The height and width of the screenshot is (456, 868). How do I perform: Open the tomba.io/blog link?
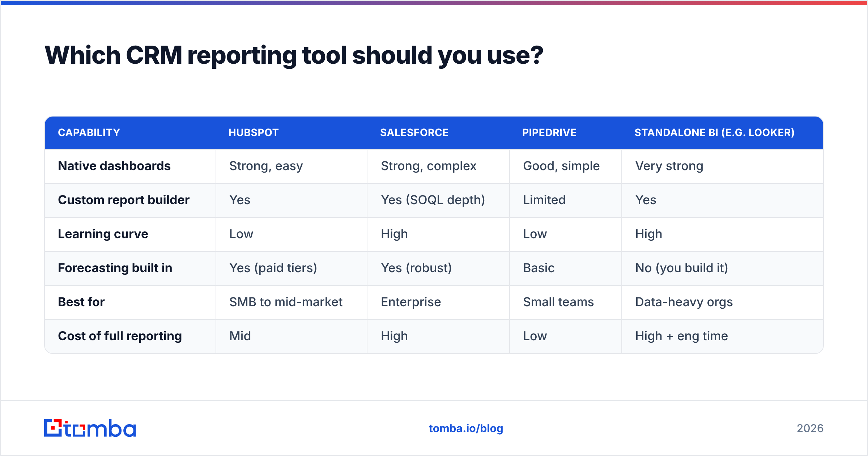[x=466, y=428]
